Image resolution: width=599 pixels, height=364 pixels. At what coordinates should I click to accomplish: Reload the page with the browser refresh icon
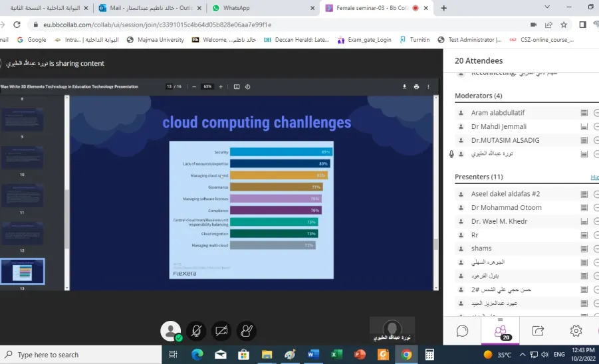tap(17, 25)
